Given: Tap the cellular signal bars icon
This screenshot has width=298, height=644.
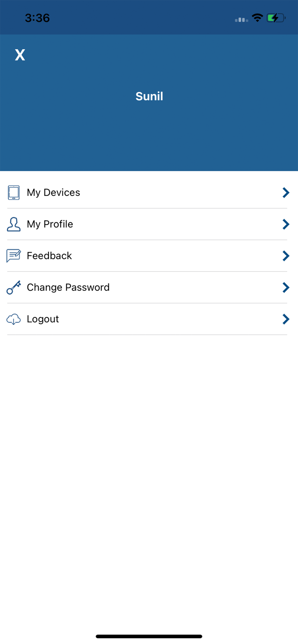Looking at the screenshot, I should (x=241, y=19).
